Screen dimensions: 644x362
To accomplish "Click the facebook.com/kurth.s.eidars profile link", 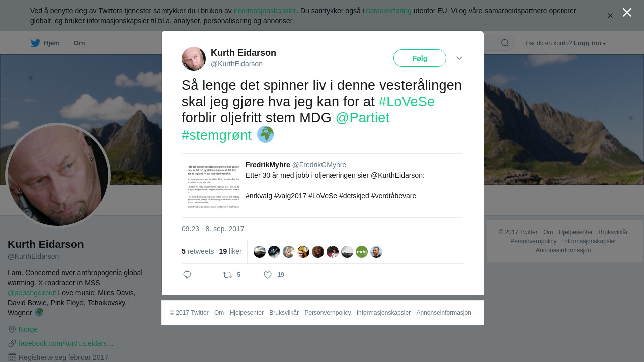I will coord(66,343).
